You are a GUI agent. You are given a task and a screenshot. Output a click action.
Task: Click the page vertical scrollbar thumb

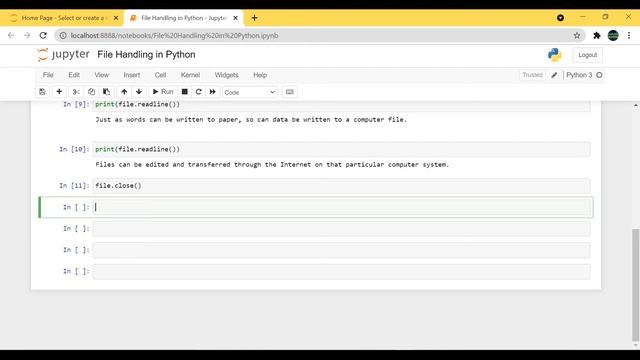(x=636, y=284)
